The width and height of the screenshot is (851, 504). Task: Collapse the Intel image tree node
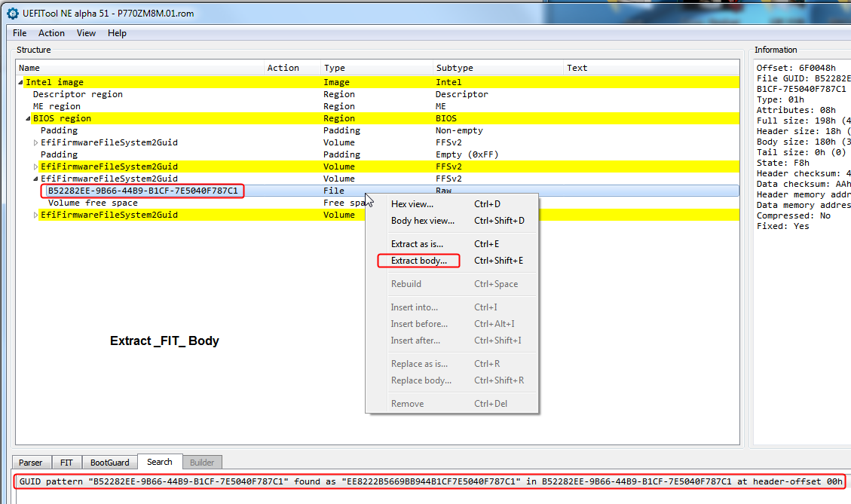click(x=20, y=82)
